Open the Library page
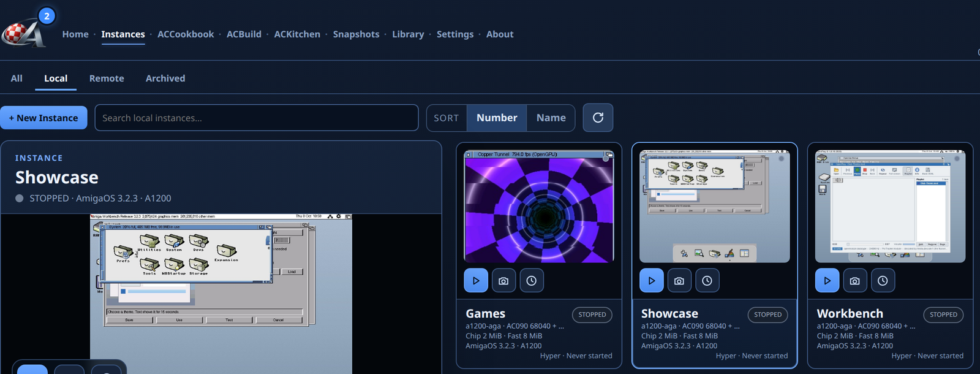This screenshot has width=980, height=374. [x=408, y=34]
